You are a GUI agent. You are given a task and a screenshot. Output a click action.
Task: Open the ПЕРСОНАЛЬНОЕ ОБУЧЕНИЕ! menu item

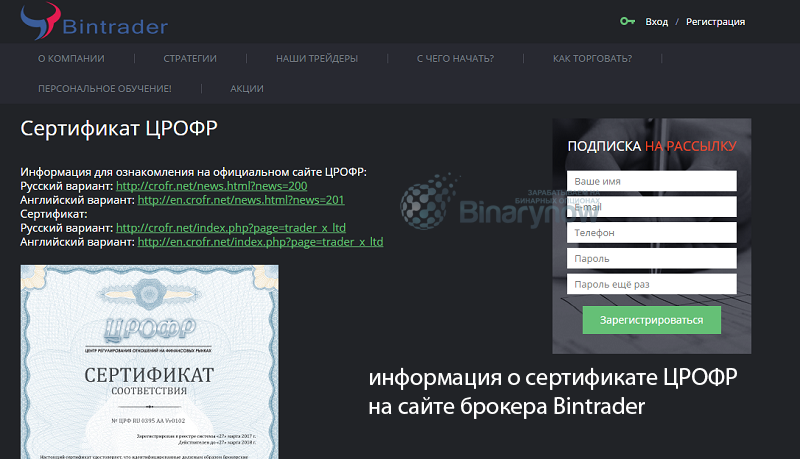105,89
